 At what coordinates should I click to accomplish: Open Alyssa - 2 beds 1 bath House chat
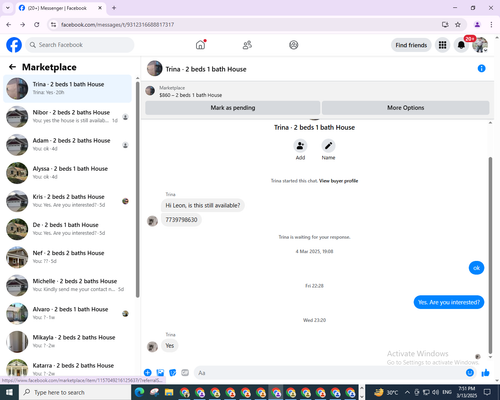point(67,173)
